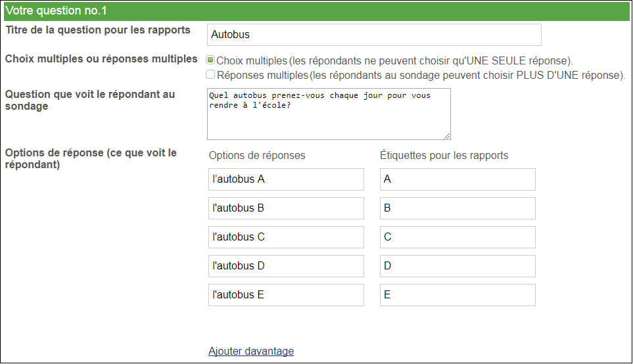Edit the l'autobus C response option field
Viewport: 633px width, 364px height.
click(x=286, y=237)
